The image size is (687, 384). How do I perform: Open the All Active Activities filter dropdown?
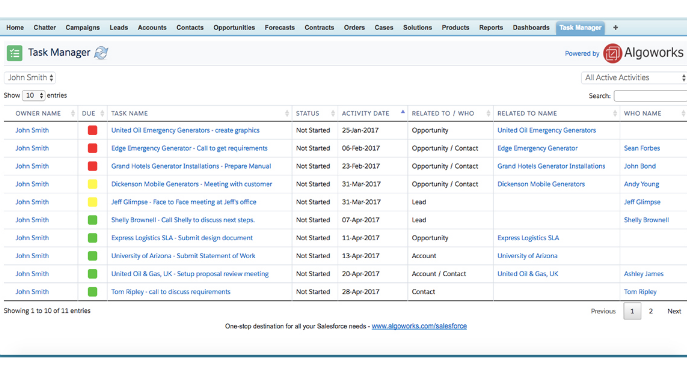coord(634,78)
